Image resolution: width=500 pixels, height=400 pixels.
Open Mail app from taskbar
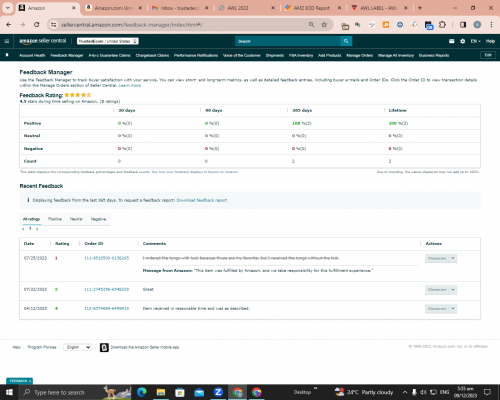[x=199, y=392]
